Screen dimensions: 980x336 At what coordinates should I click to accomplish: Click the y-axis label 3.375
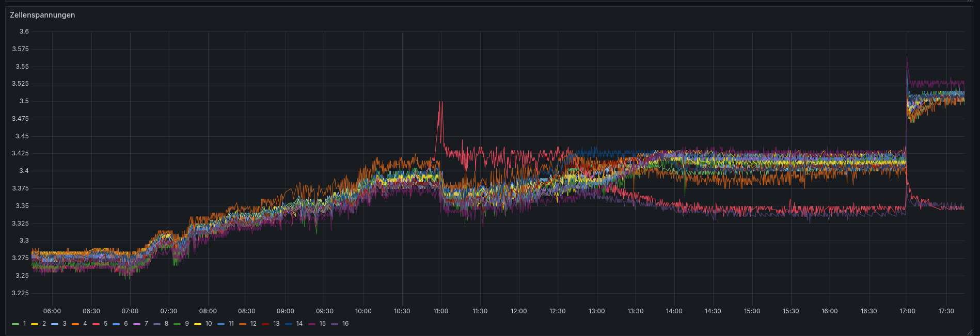pos(21,188)
